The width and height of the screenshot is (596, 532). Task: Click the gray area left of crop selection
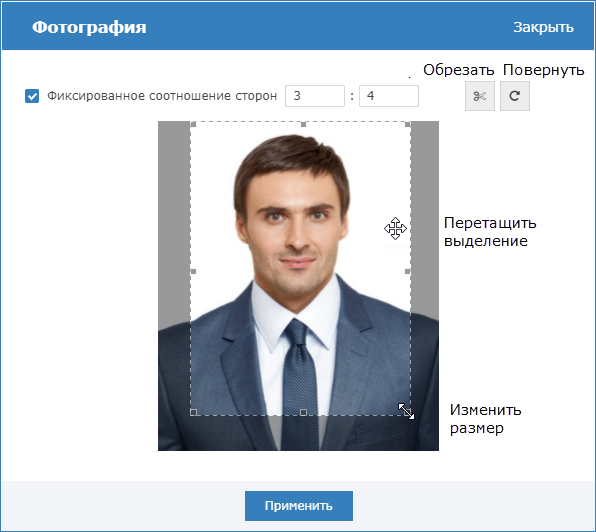coord(174,220)
